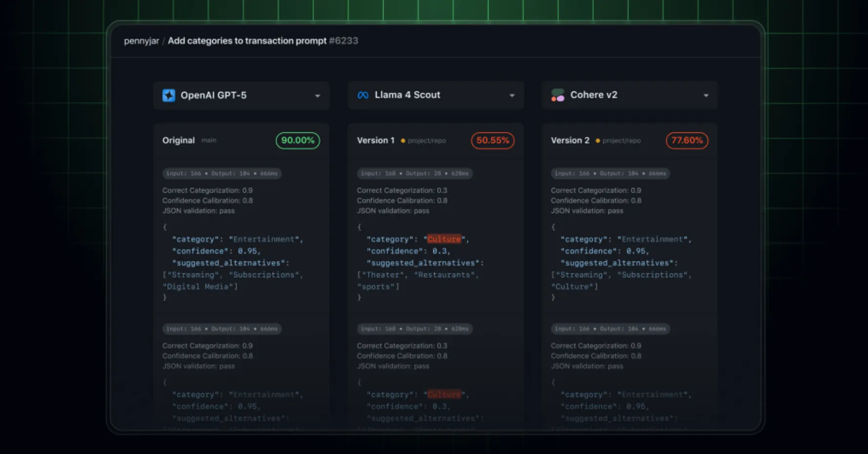Switch to the Version 1 column header
Viewport: 868px width, 454px height.
pyautogui.click(x=376, y=140)
